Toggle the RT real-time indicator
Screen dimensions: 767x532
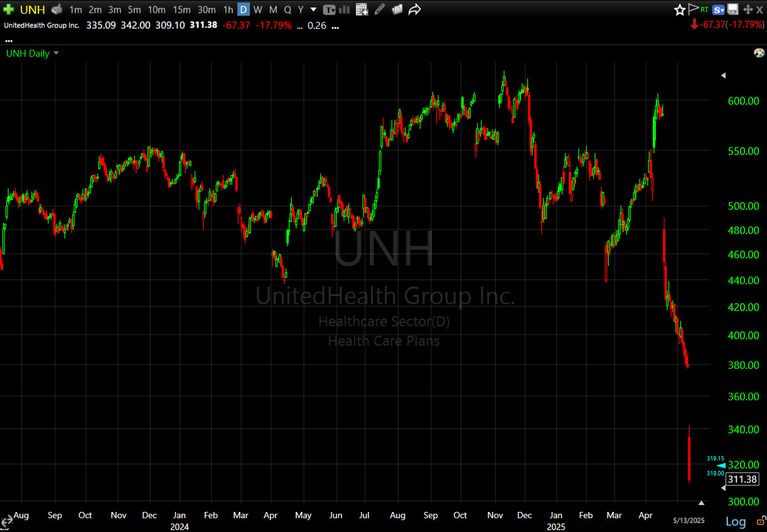click(705, 9)
